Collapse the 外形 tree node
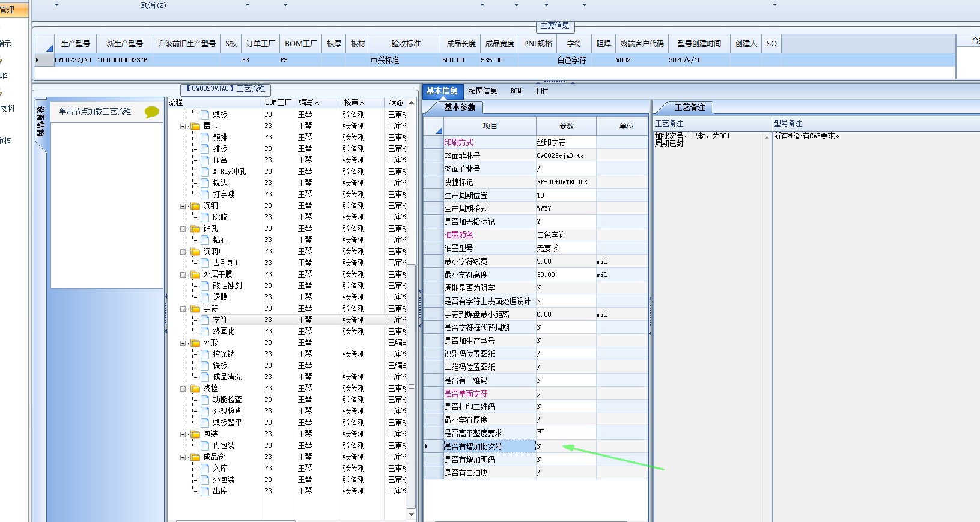Viewport: 980px width, 522px height. click(183, 343)
